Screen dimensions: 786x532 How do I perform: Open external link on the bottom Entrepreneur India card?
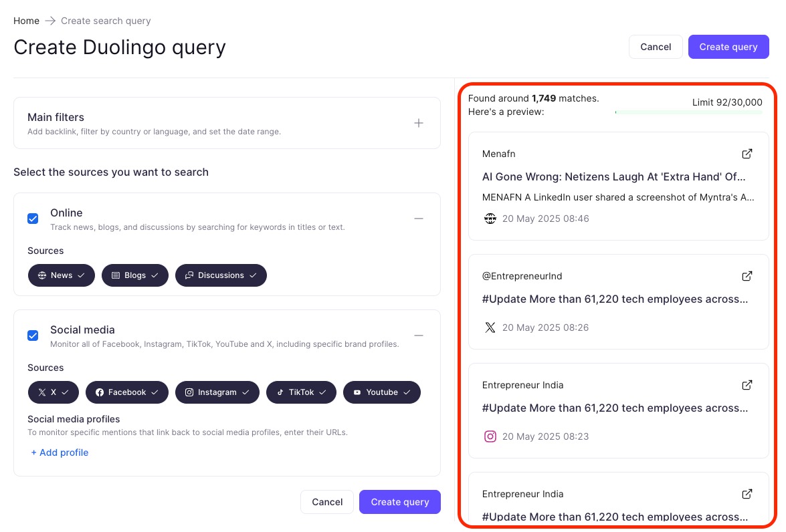(x=747, y=494)
